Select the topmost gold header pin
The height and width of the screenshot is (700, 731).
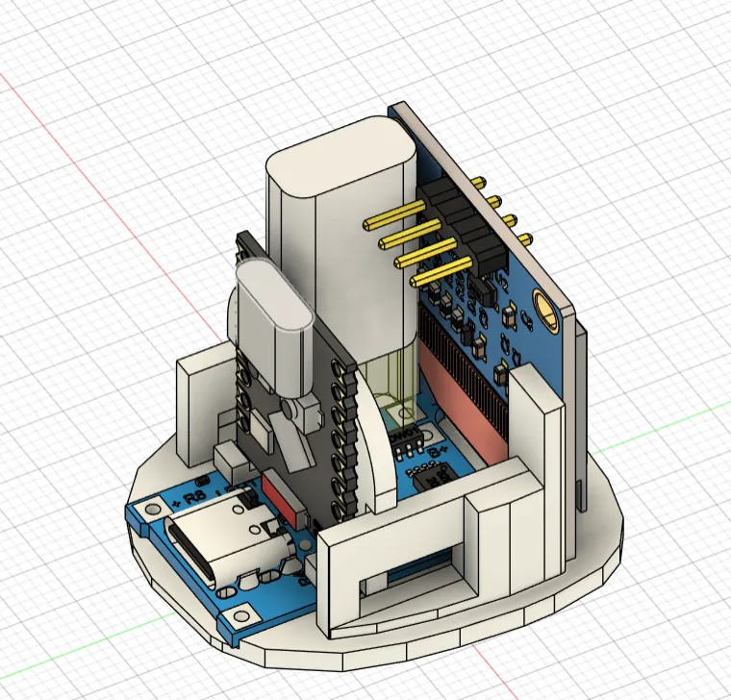coord(394,214)
